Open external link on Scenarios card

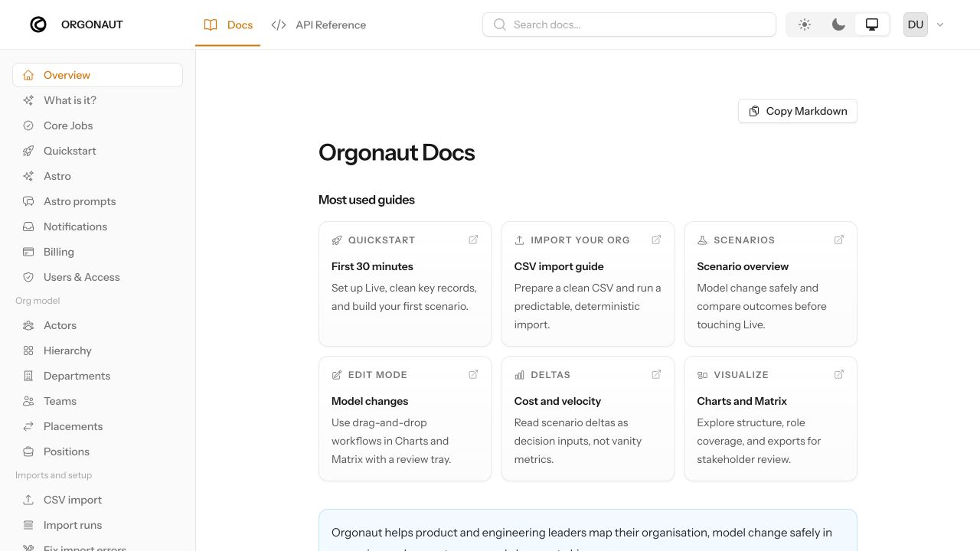(x=839, y=240)
